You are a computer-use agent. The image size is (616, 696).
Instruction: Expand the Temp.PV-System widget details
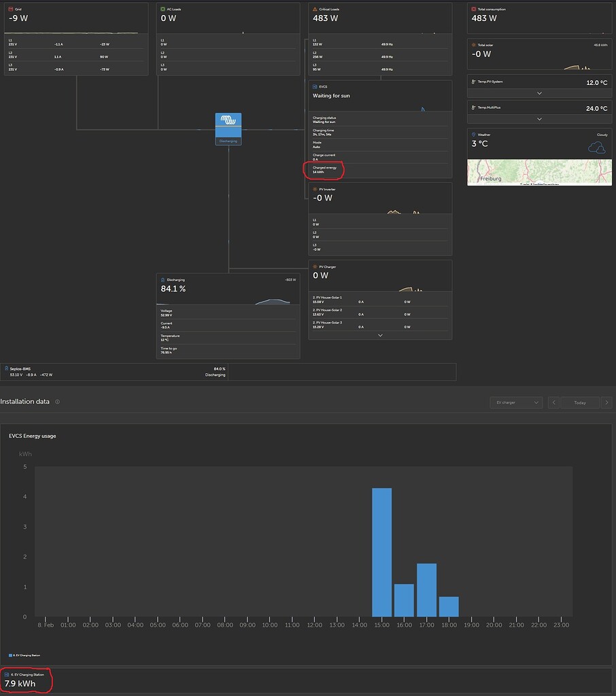coord(538,93)
